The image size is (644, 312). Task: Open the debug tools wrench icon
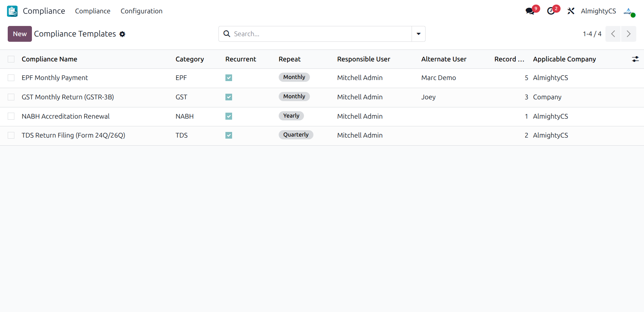(x=571, y=11)
